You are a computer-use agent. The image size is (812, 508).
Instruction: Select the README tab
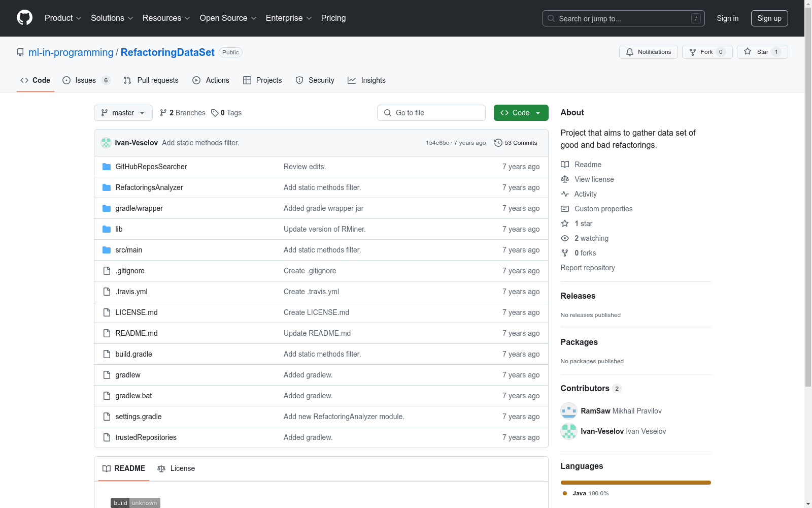pos(124,468)
